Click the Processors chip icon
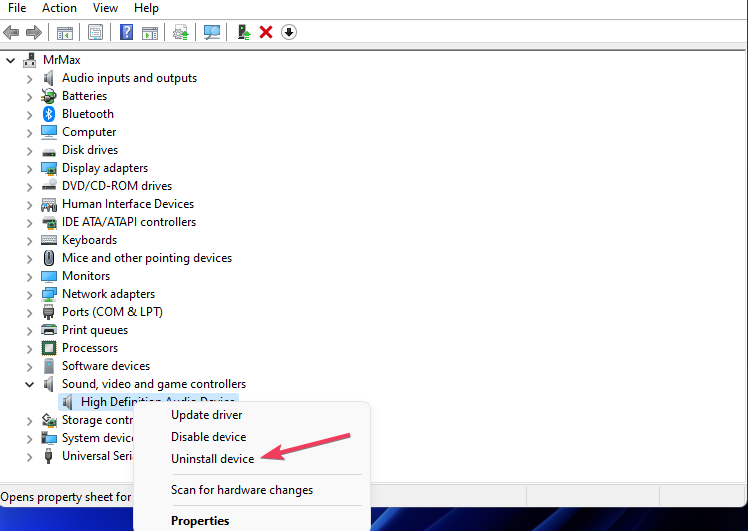The width and height of the screenshot is (748, 531). click(x=49, y=348)
